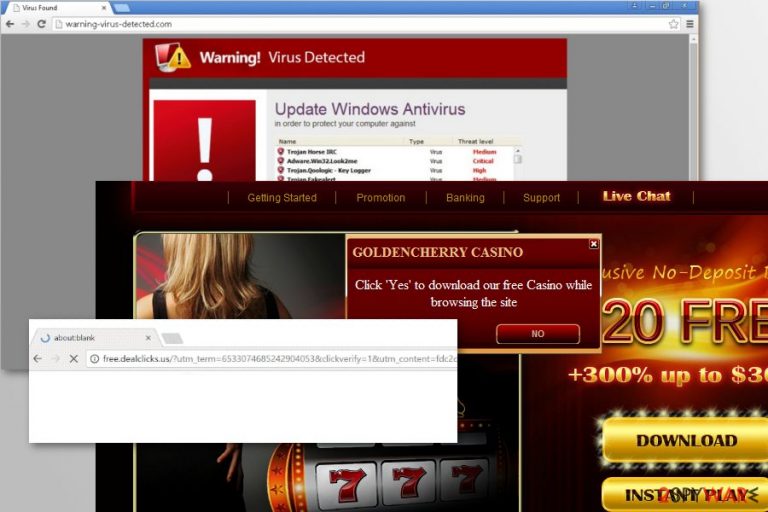Open the Chrome menu in Virus Found window
Screen dimensions: 768x512
click(x=690, y=24)
